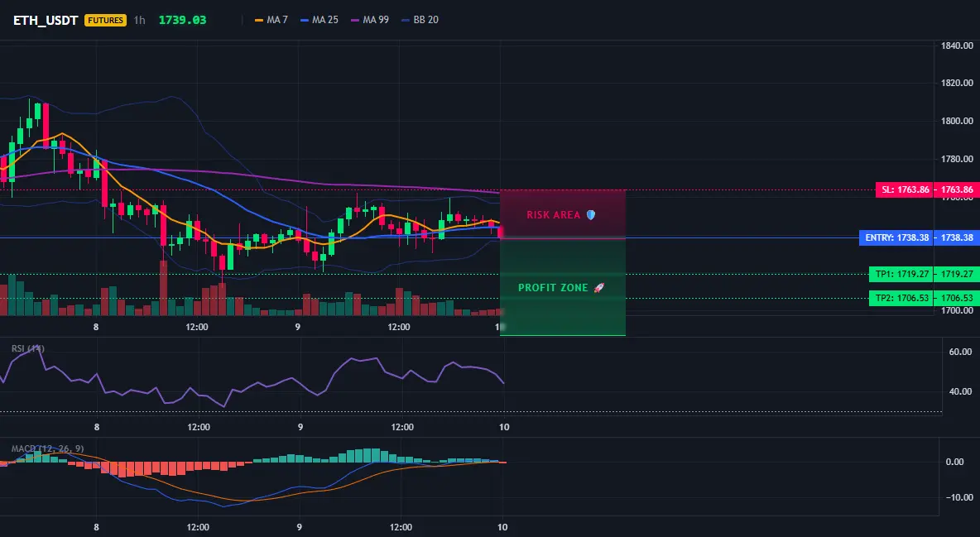Click the 0.00 MACD axis label
Screen dimensions: 980x537
pos(954,462)
